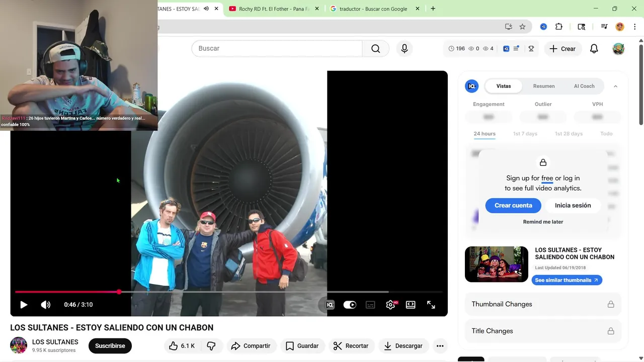
Task: Click the red video progress bar scrubber
Action: 119,292
